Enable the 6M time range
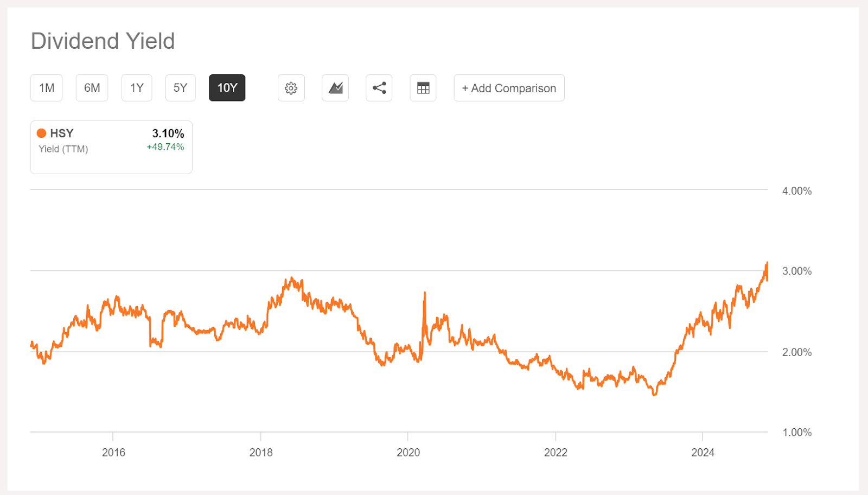Viewport: 868px width, 495px height. pyautogui.click(x=92, y=87)
